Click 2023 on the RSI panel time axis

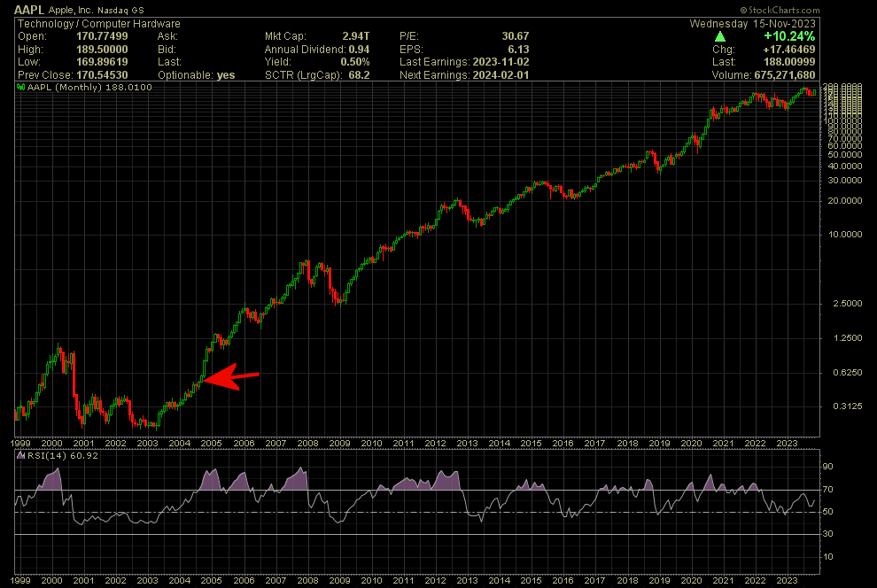point(787,580)
